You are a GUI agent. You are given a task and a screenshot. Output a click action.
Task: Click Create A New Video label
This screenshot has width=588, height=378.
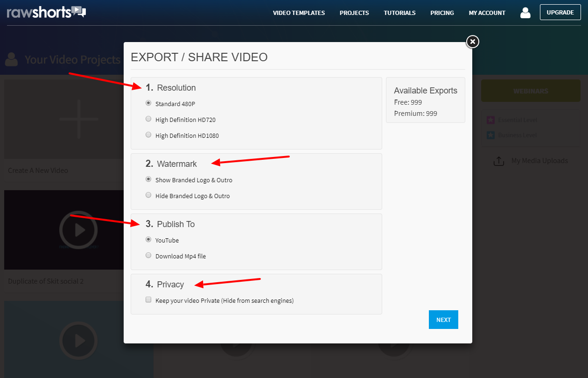pyautogui.click(x=38, y=171)
